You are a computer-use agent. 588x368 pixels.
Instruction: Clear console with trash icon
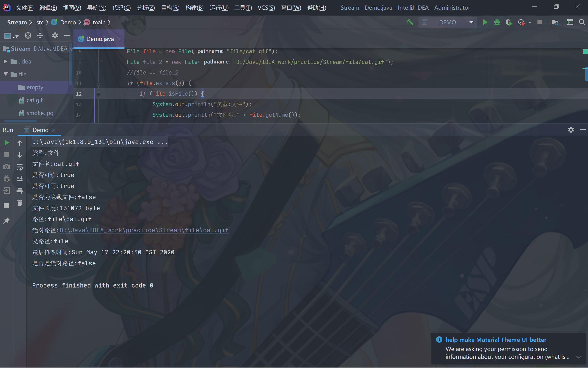pos(20,202)
